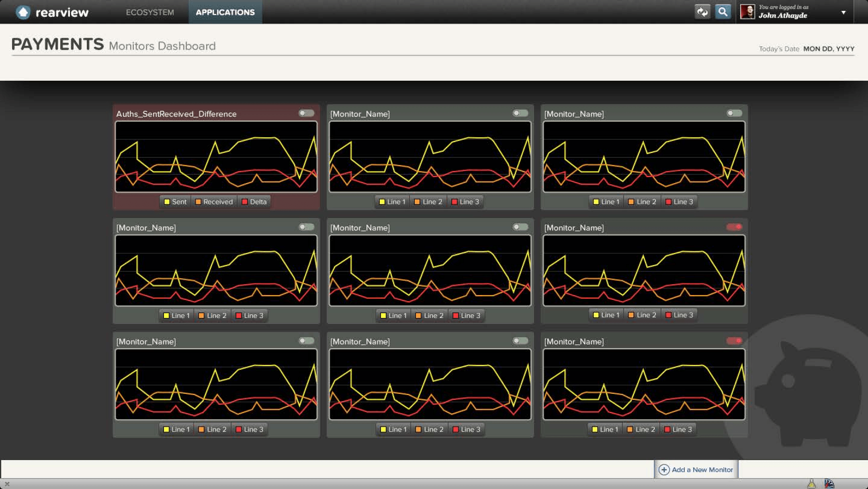Screen dimensions: 868x489
Task: Toggle the switch on the center monitor
Action: point(520,227)
